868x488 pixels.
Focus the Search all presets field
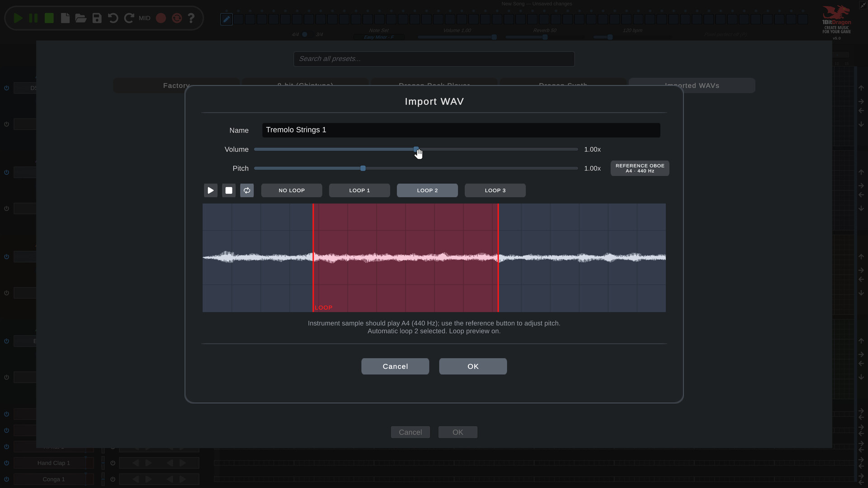[434, 59]
